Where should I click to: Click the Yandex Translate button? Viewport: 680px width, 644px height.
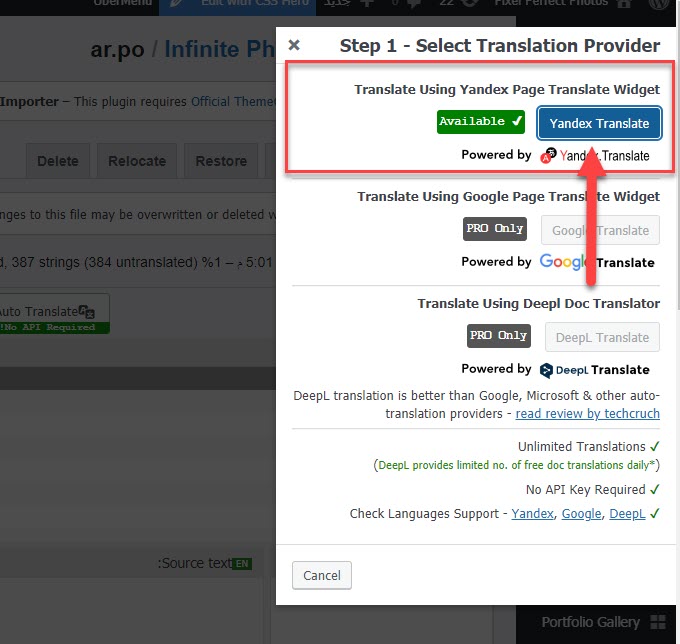[599, 123]
